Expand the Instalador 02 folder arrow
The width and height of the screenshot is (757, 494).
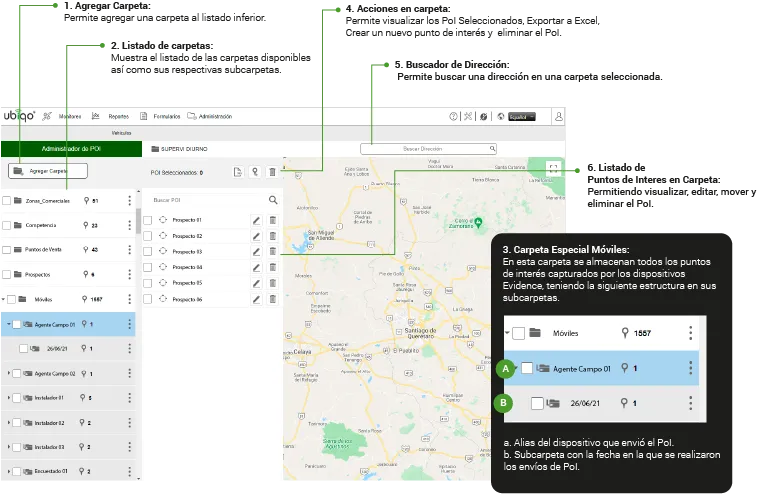(x=9, y=423)
